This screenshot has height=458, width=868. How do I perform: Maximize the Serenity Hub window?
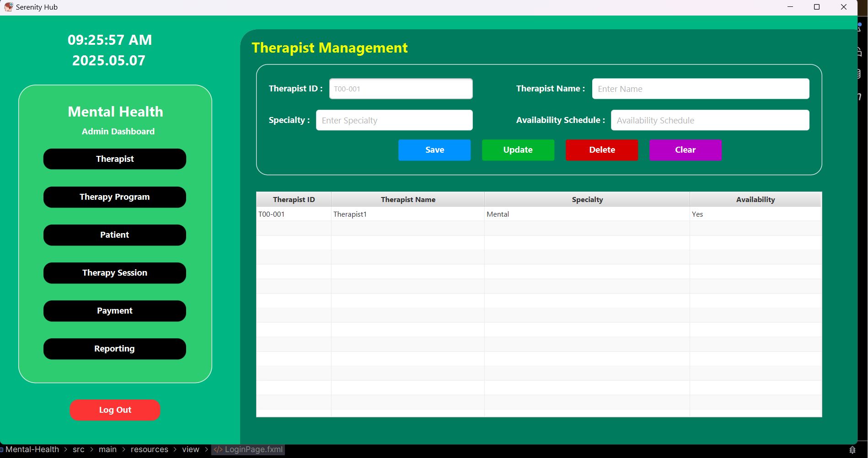click(x=816, y=7)
